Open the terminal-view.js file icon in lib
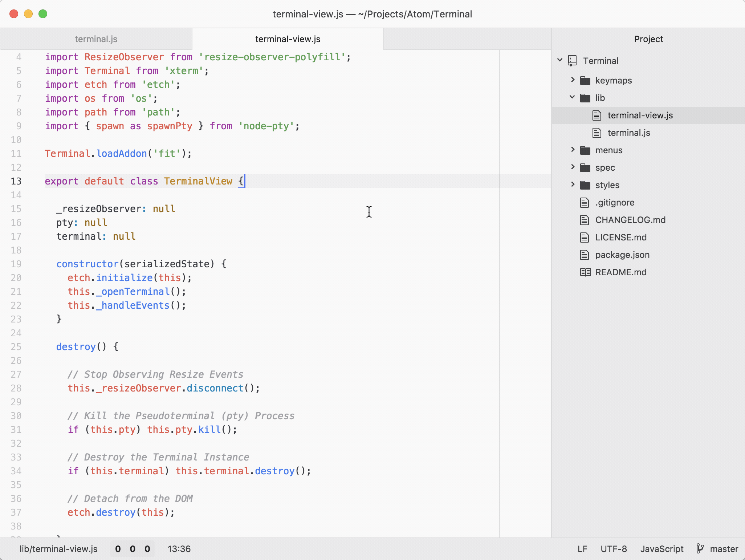This screenshot has height=560, width=745. coord(597,115)
